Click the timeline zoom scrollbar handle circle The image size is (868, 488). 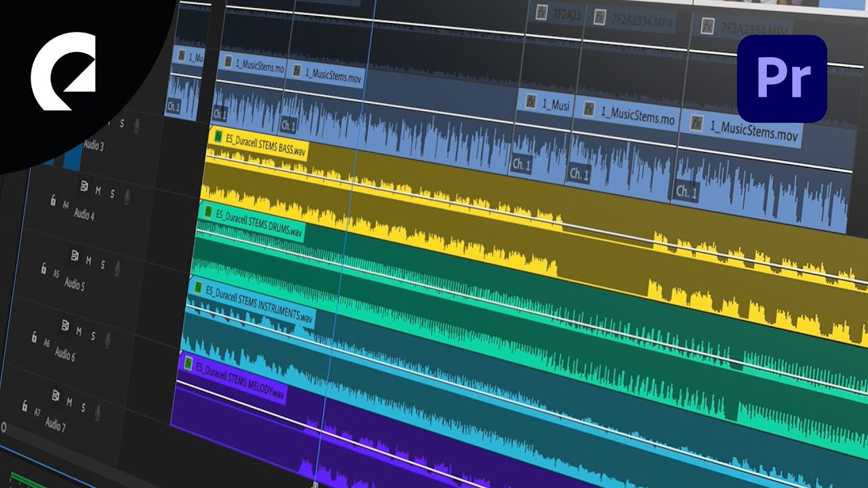(3, 428)
